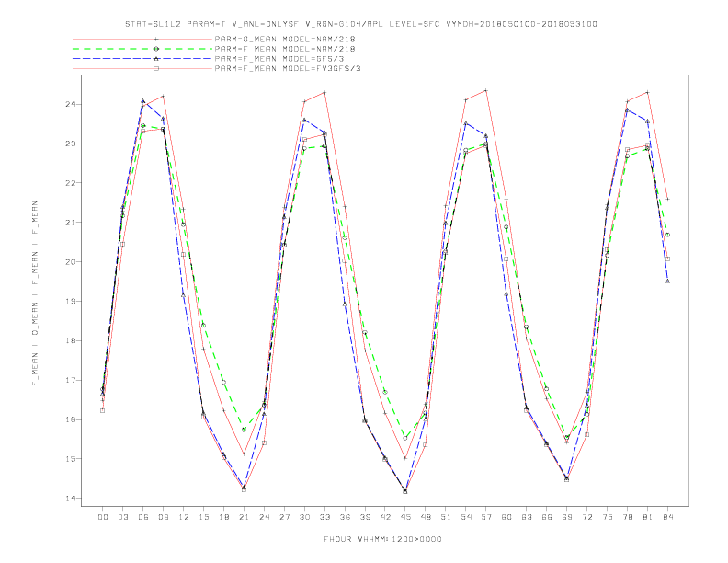This screenshot has width=728, height=563.
Task: Click x-axis tick label 66
Action: 547,517
